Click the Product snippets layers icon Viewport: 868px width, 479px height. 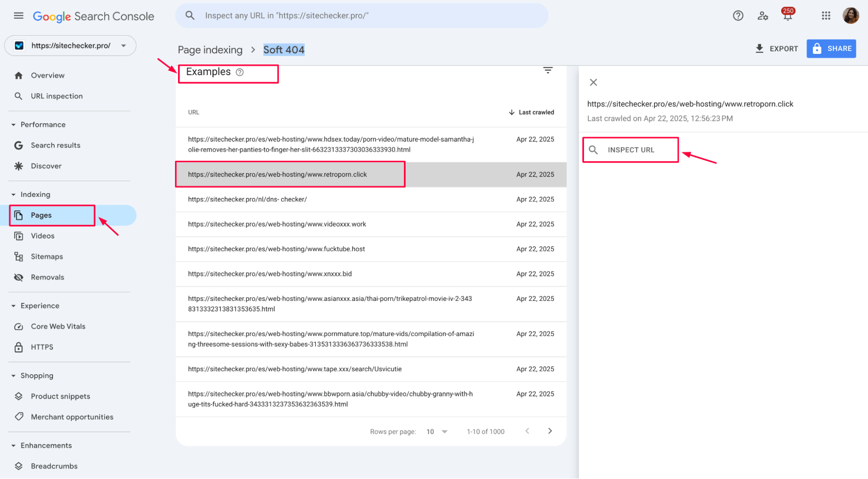tap(18, 396)
